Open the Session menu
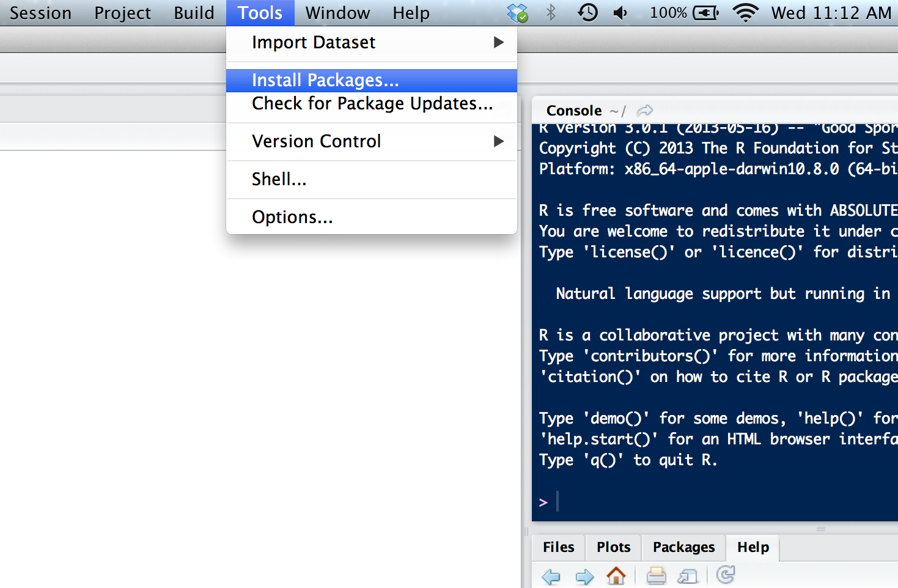 click(39, 12)
